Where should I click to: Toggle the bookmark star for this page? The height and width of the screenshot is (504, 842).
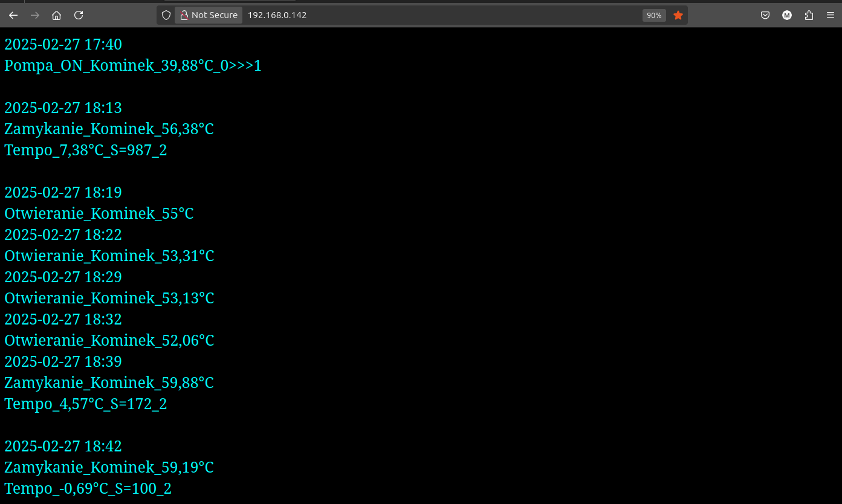678,15
